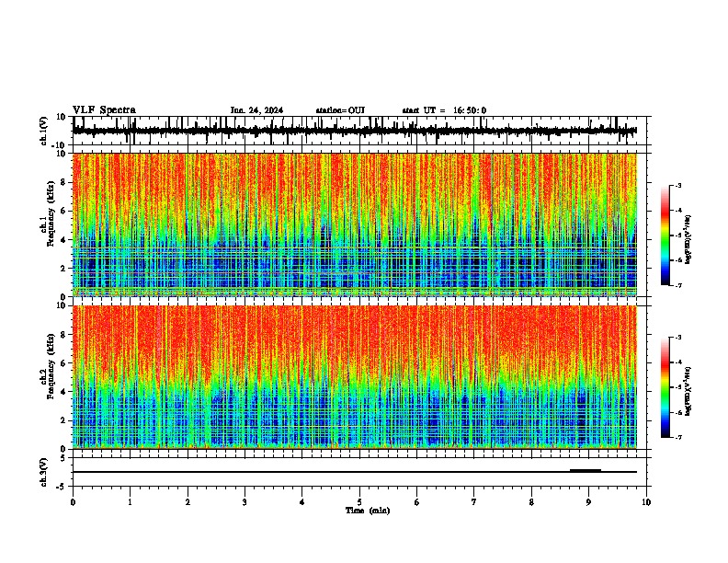Click the "Time (min)" axis label
This screenshot has width=728, height=563.
click(368, 511)
